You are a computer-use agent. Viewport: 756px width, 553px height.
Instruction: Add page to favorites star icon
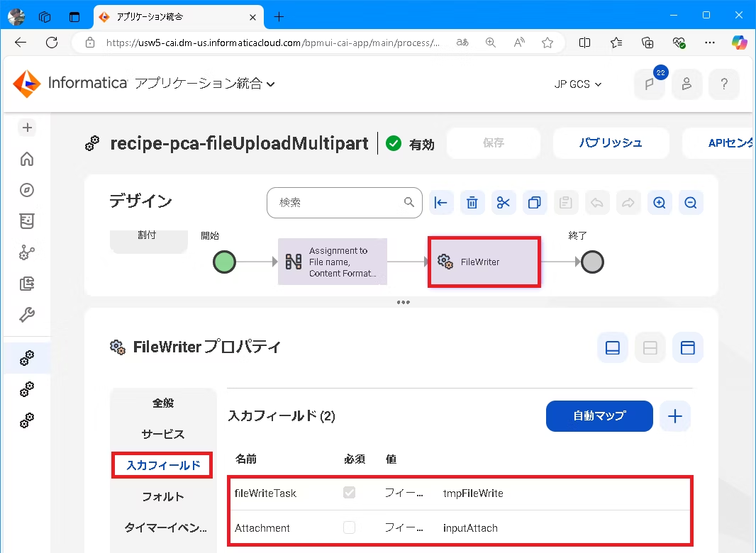pyautogui.click(x=547, y=43)
